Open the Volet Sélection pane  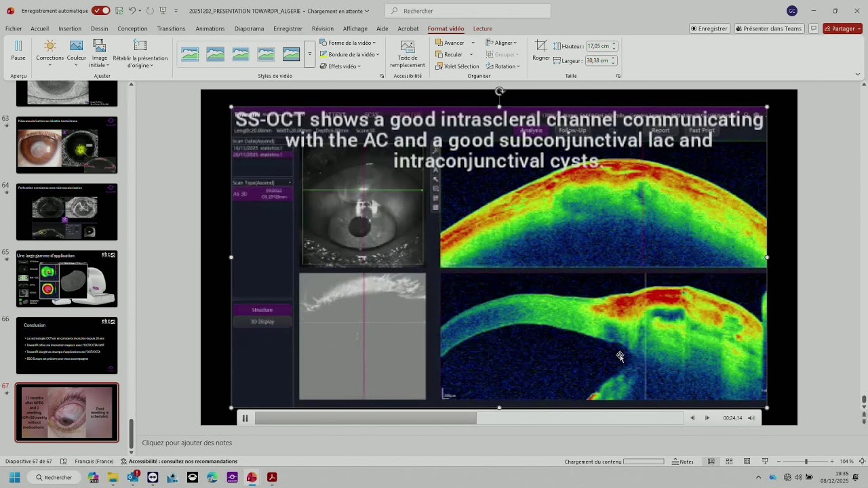[457, 66]
